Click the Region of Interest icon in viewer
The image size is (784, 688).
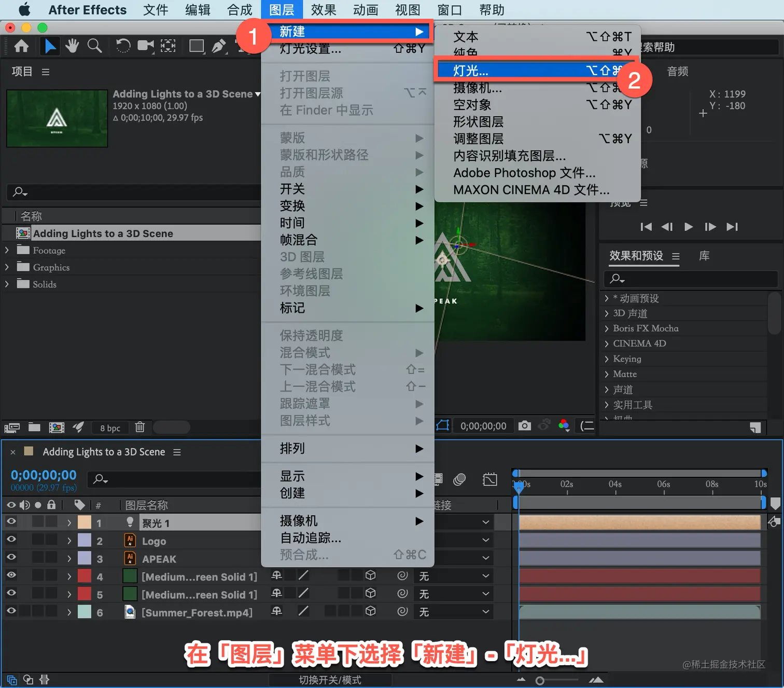(443, 426)
